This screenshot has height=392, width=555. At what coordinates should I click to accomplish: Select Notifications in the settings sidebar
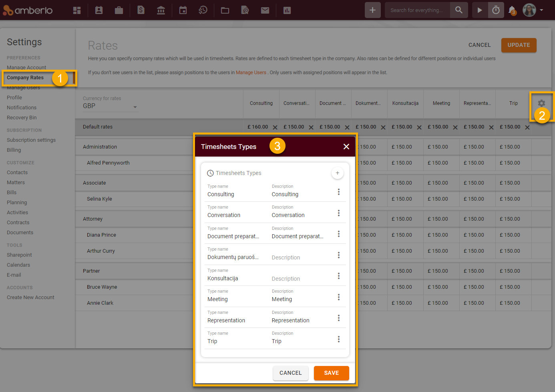coord(21,107)
